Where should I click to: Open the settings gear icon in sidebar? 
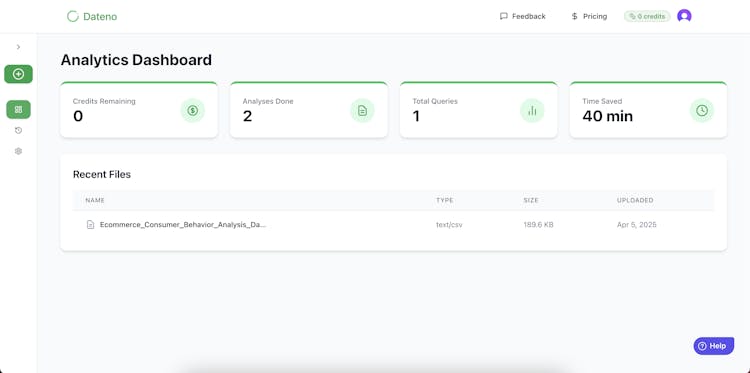pyautogui.click(x=18, y=151)
